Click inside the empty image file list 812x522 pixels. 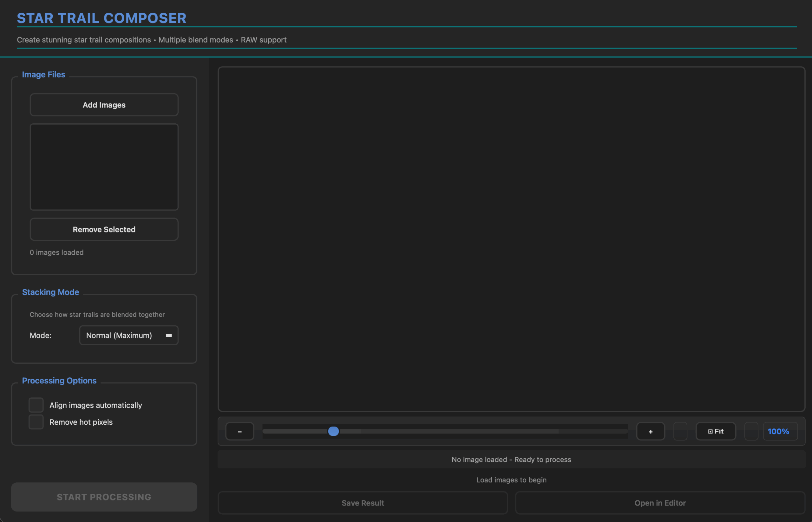click(x=104, y=167)
